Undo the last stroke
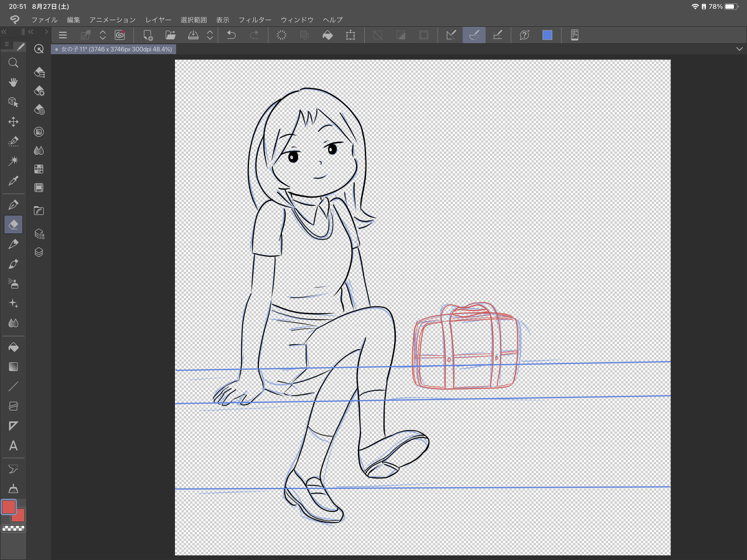The height and width of the screenshot is (560, 747). [232, 35]
